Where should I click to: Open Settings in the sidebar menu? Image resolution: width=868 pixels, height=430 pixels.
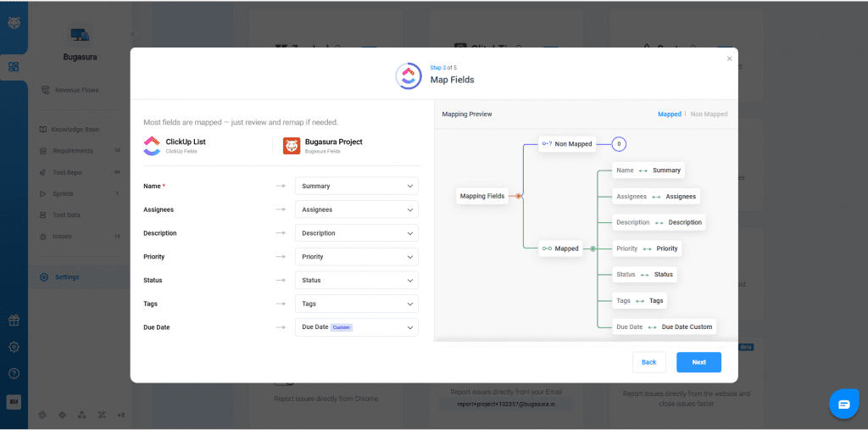point(67,276)
